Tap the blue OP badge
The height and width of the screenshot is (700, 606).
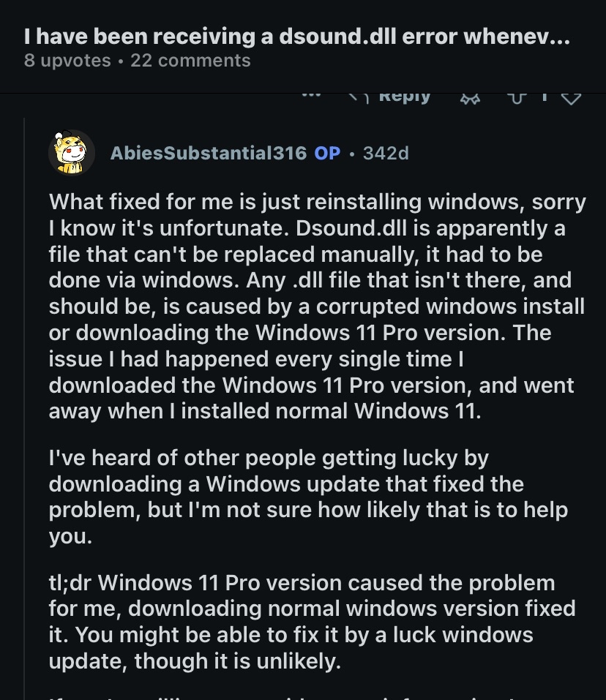pos(327,153)
